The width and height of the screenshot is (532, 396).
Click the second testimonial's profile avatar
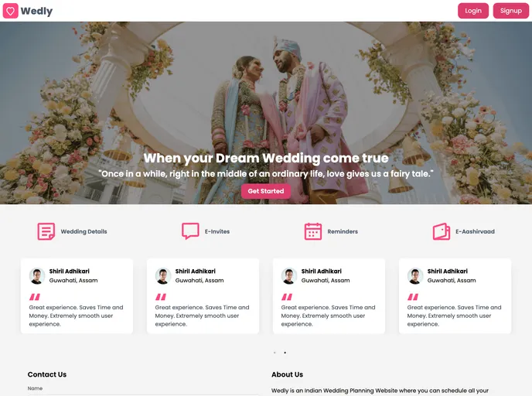[163, 276]
